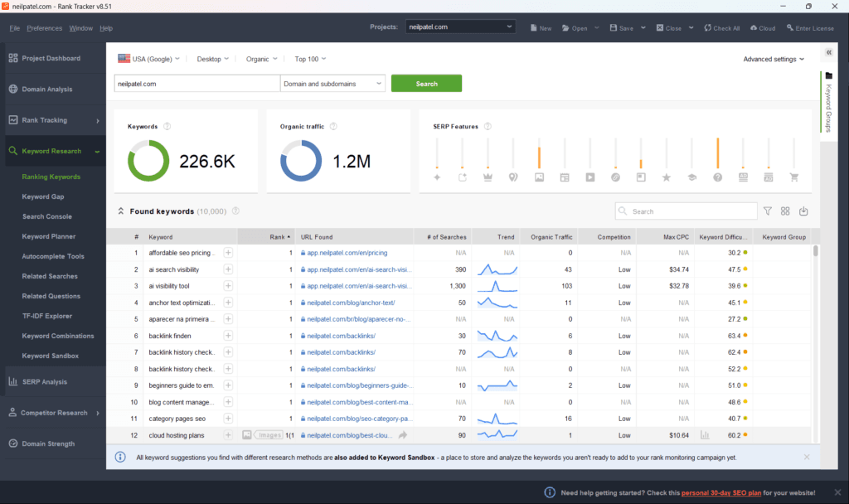This screenshot has height=504, width=849.
Task: Collapse the right panel with double chevron
Action: tap(829, 52)
